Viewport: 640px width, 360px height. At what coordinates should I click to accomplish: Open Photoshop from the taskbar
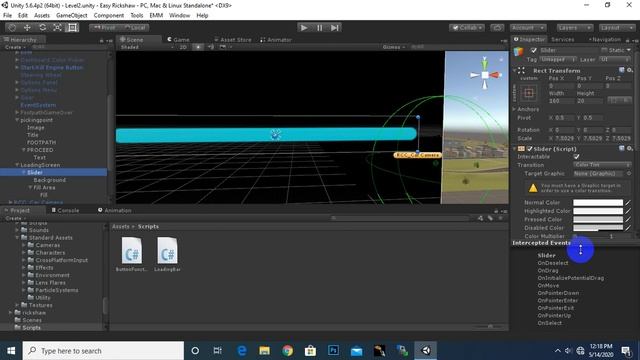(x=333, y=351)
